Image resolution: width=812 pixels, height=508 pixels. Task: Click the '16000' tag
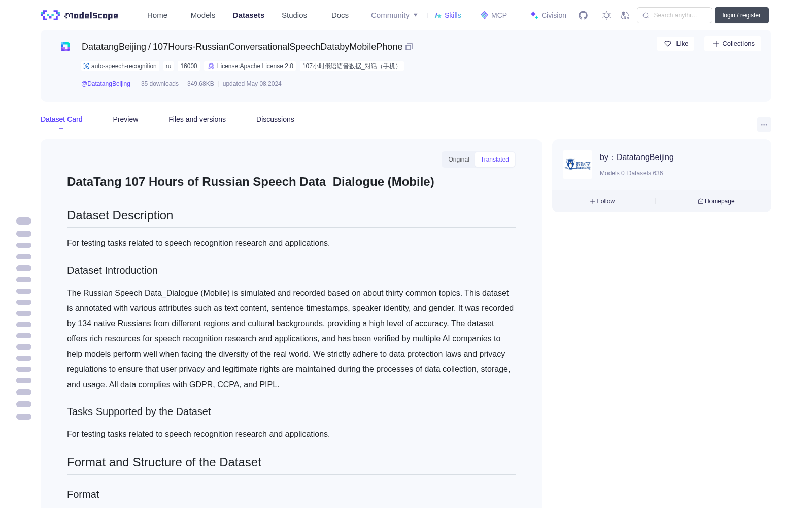click(x=189, y=66)
